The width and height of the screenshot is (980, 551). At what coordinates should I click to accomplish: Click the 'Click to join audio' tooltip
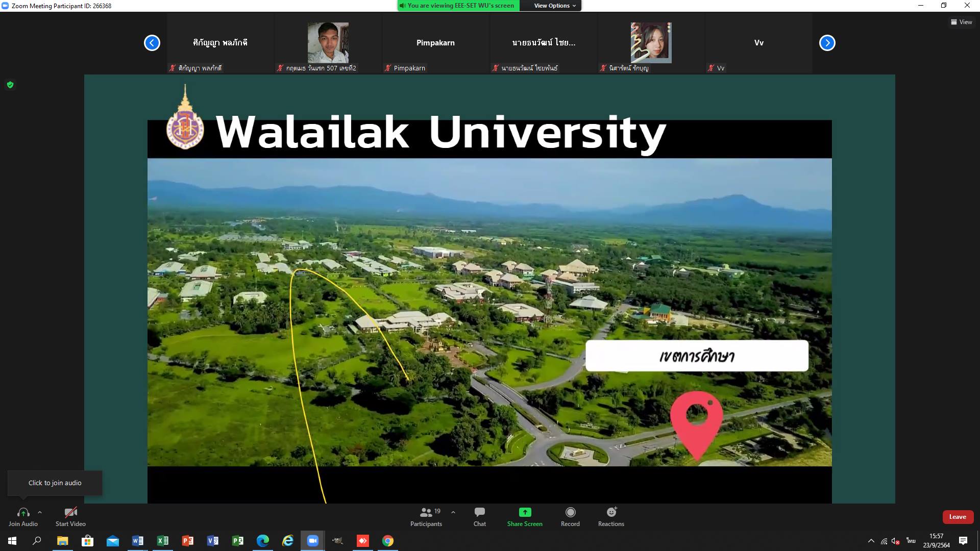click(55, 483)
